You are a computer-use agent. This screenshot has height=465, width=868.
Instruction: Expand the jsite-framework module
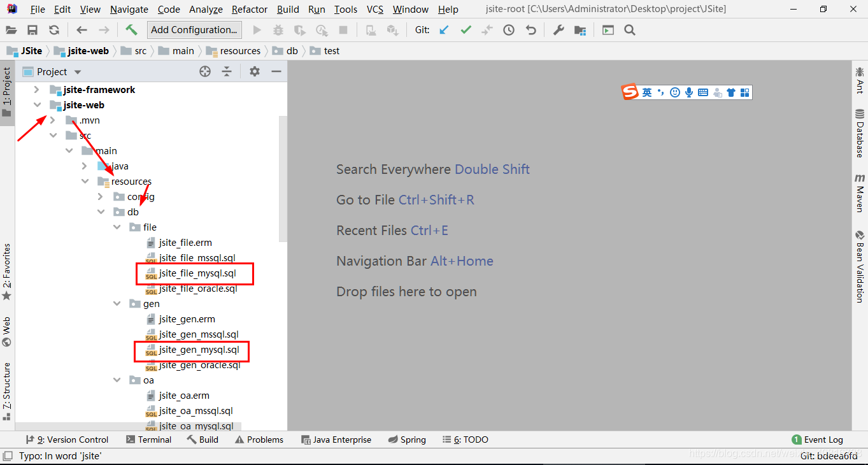(36, 90)
